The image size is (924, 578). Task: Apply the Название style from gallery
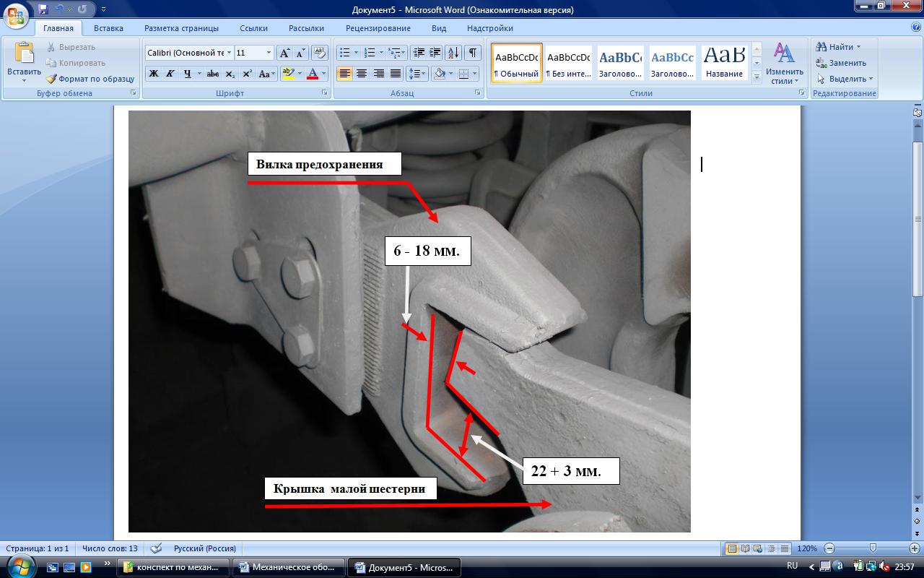(724, 63)
